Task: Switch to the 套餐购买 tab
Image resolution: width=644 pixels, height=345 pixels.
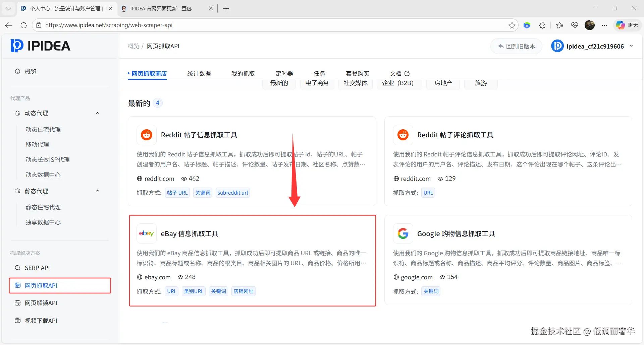Action: click(358, 73)
